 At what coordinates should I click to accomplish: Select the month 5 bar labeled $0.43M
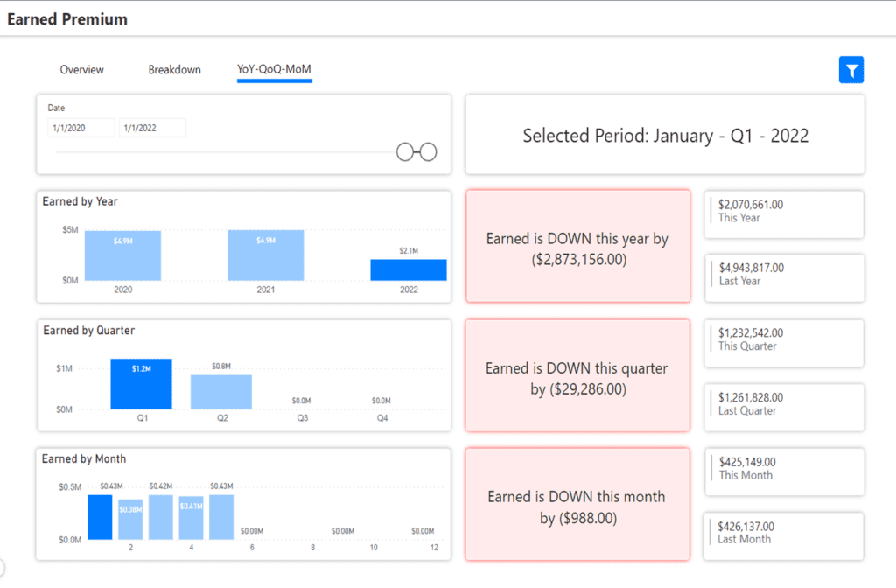(221, 517)
